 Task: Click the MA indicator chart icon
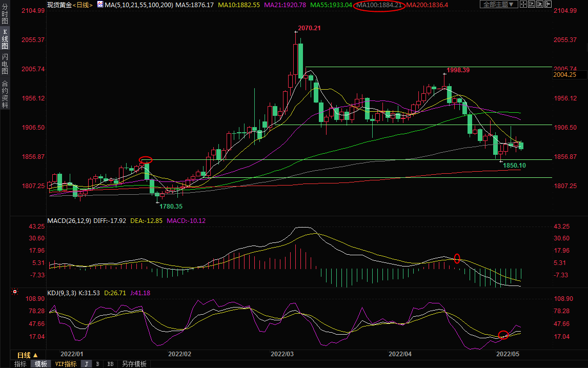tap(100, 5)
